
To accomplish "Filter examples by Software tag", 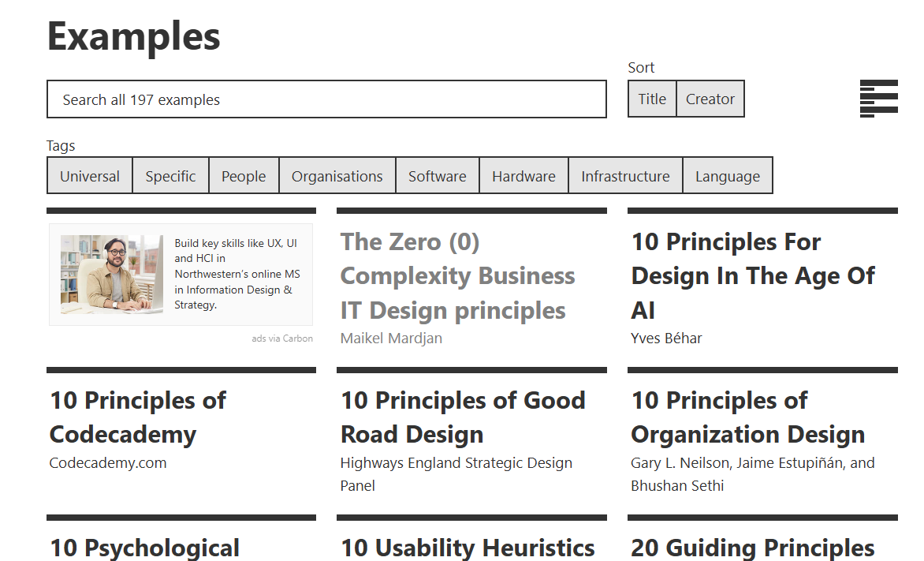I will [x=437, y=176].
